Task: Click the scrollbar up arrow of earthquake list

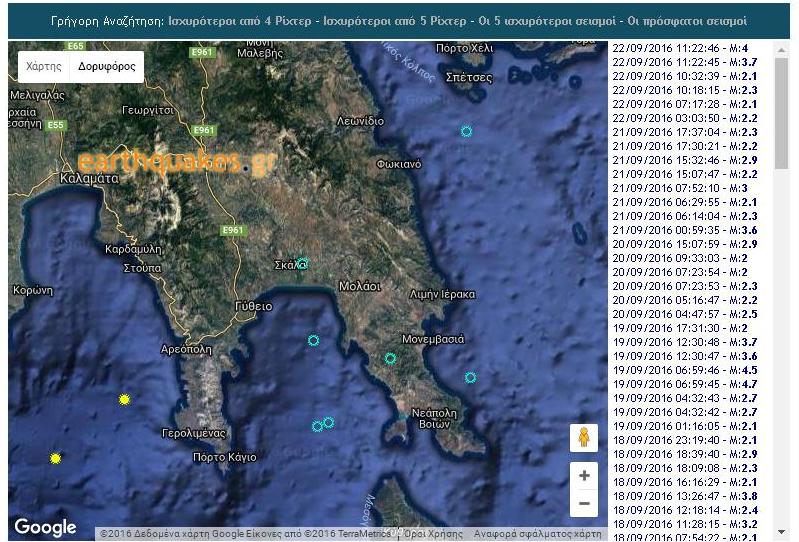Action: click(781, 48)
